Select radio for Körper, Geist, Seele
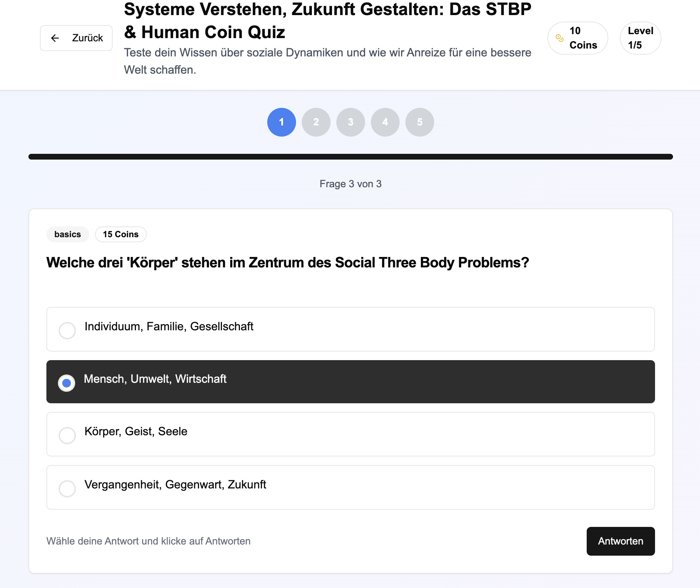The height and width of the screenshot is (588, 700). coord(67,435)
